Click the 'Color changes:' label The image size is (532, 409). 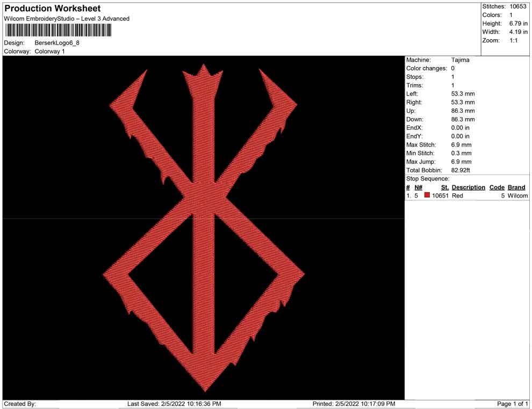427,69
